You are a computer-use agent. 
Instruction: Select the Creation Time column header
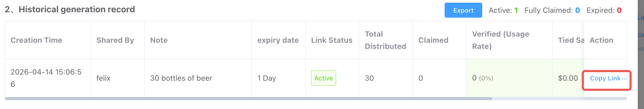36,40
